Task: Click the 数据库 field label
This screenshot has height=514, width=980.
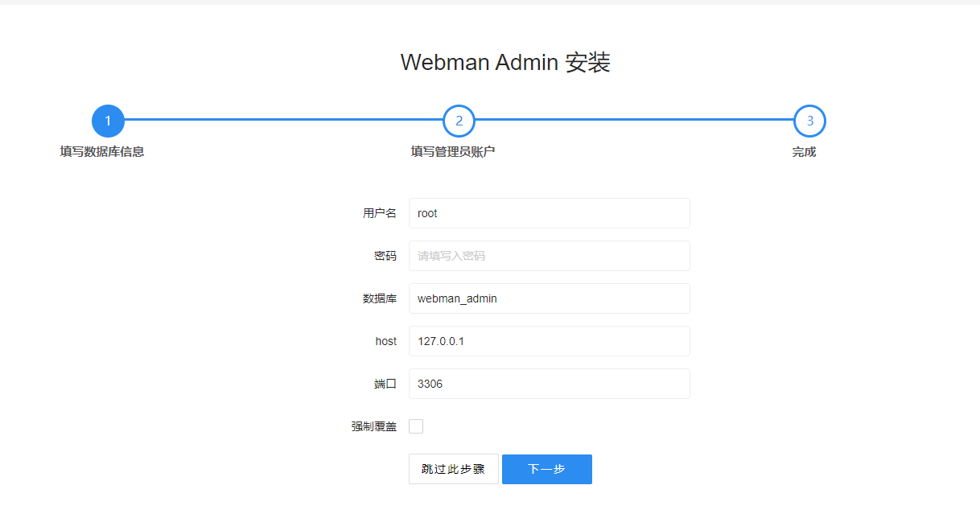Action: coord(380,298)
